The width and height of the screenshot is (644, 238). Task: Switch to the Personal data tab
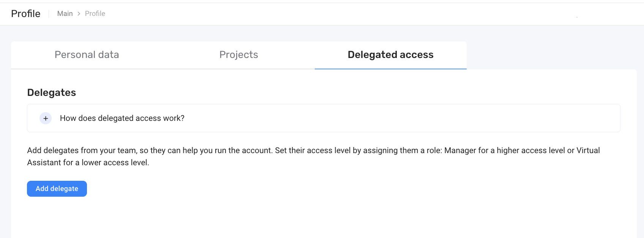click(87, 55)
